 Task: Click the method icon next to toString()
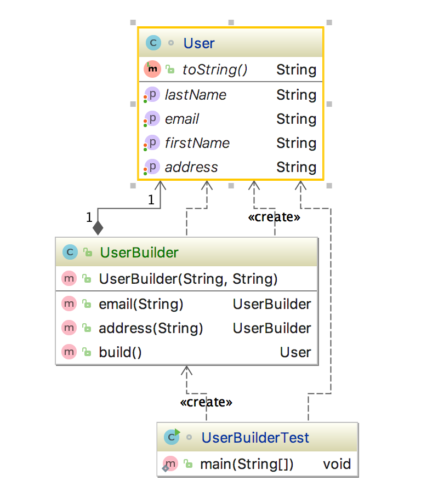(x=151, y=69)
